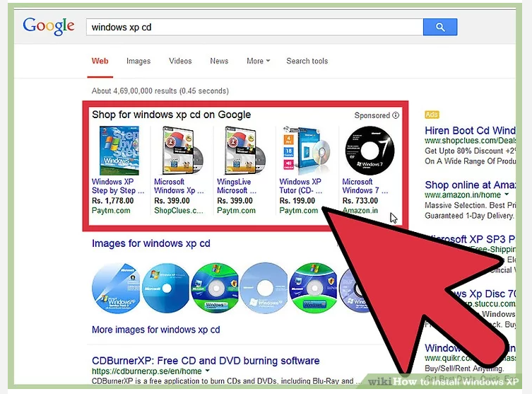The image size is (532, 394).
Task: Click the Sponsored info icon
Action: pos(396,115)
